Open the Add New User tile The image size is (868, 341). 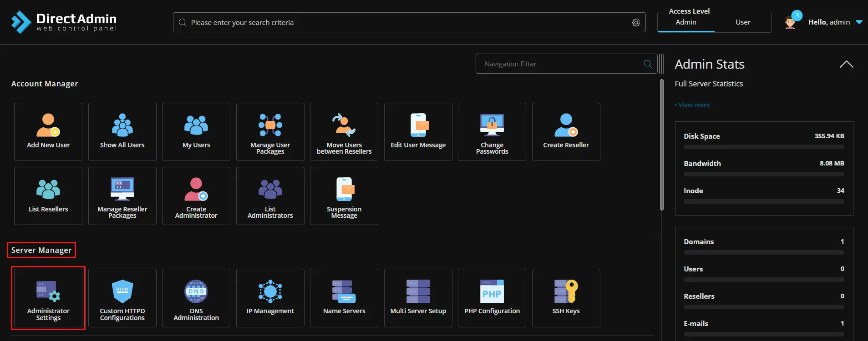tap(48, 132)
